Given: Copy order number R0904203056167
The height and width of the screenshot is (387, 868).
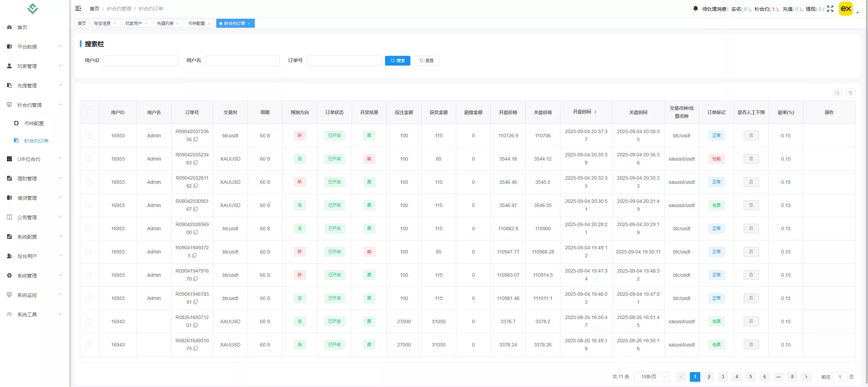Looking at the screenshot, I should [196, 209].
